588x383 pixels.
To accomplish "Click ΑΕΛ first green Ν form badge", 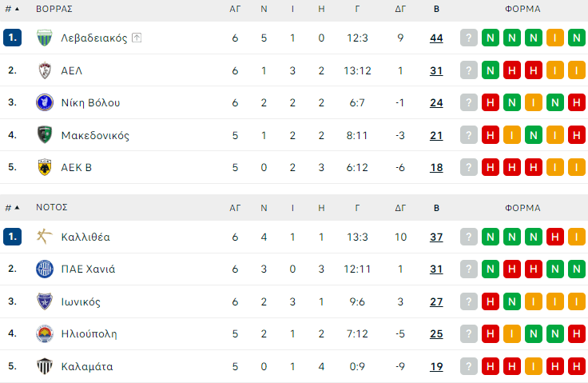I will point(491,70).
